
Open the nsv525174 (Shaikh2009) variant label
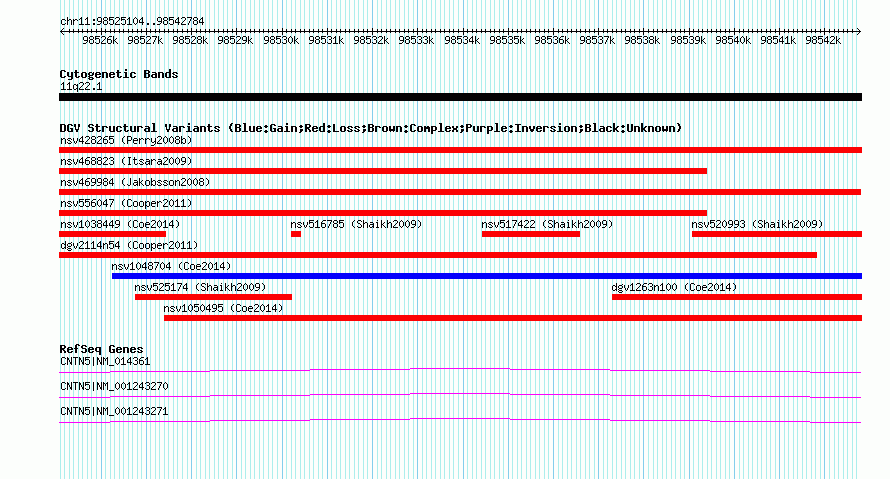coord(200,287)
